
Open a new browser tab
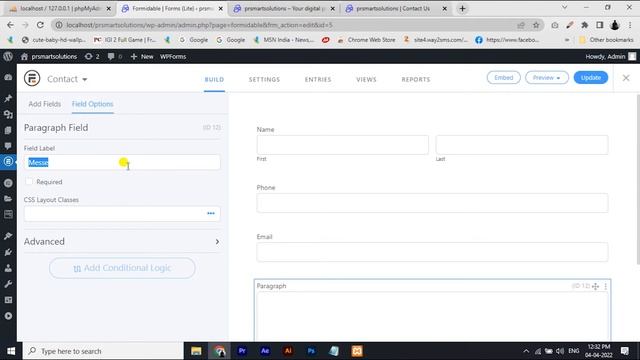click(462, 9)
